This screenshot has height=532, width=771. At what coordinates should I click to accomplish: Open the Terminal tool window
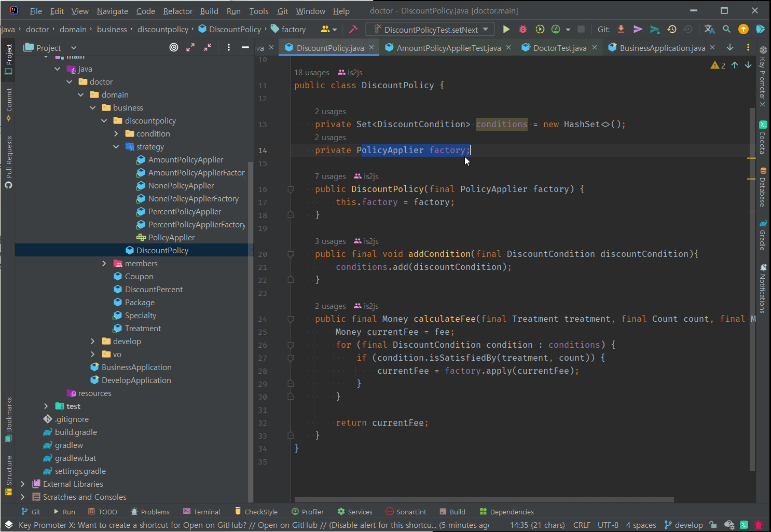pos(201,512)
